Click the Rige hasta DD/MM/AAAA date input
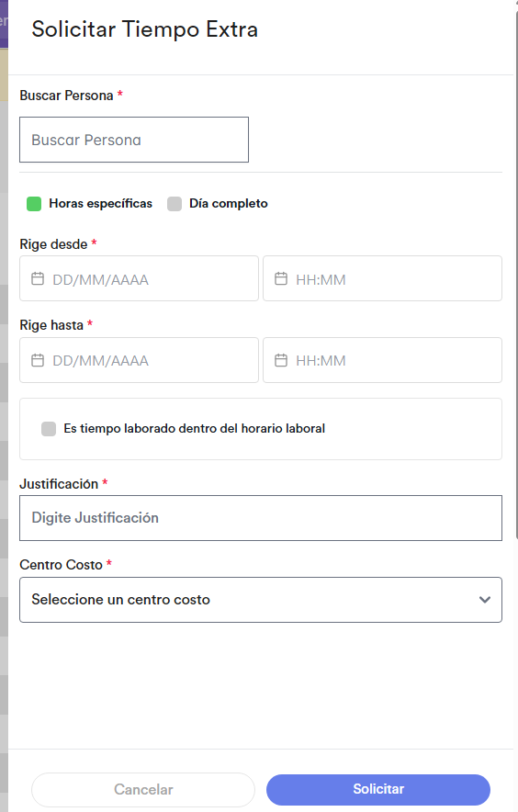The height and width of the screenshot is (812, 518). (139, 360)
